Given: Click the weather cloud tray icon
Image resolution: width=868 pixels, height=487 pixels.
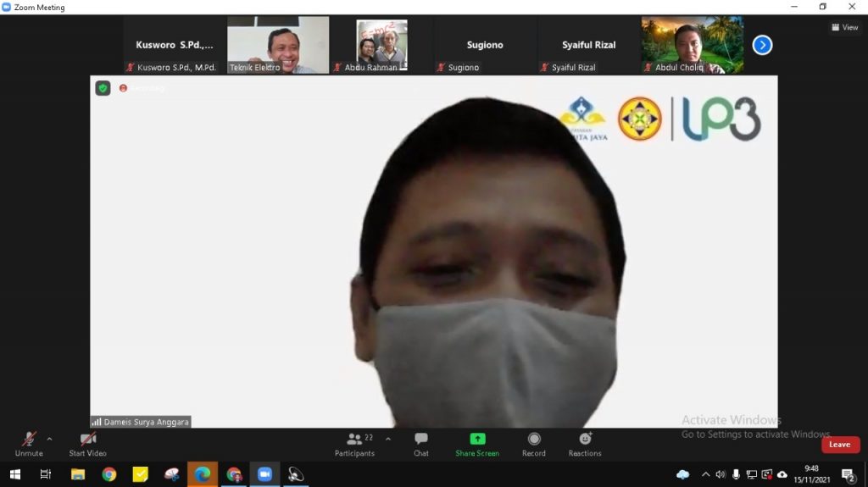Looking at the screenshot, I should coord(683,474).
